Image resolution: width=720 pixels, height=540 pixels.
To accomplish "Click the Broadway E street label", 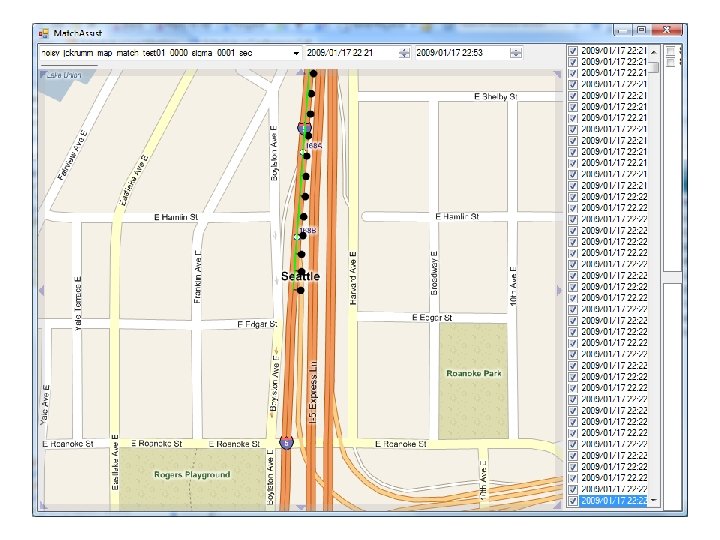I will pyautogui.click(x=434, y=273).
